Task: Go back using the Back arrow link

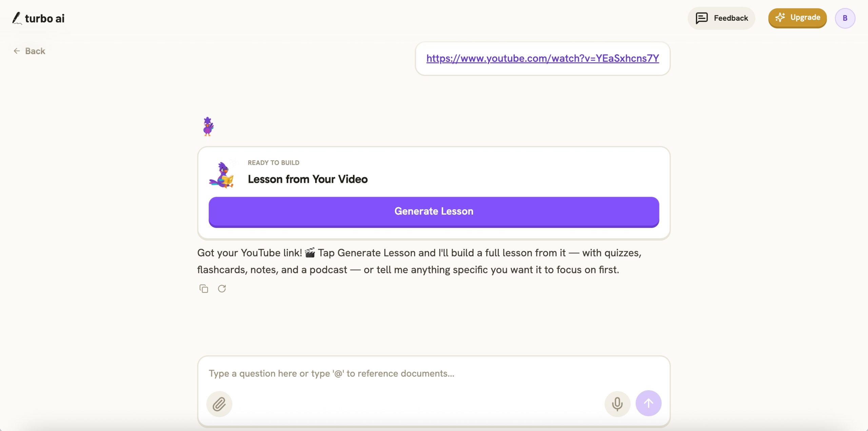Action: (x=29, y=51)
